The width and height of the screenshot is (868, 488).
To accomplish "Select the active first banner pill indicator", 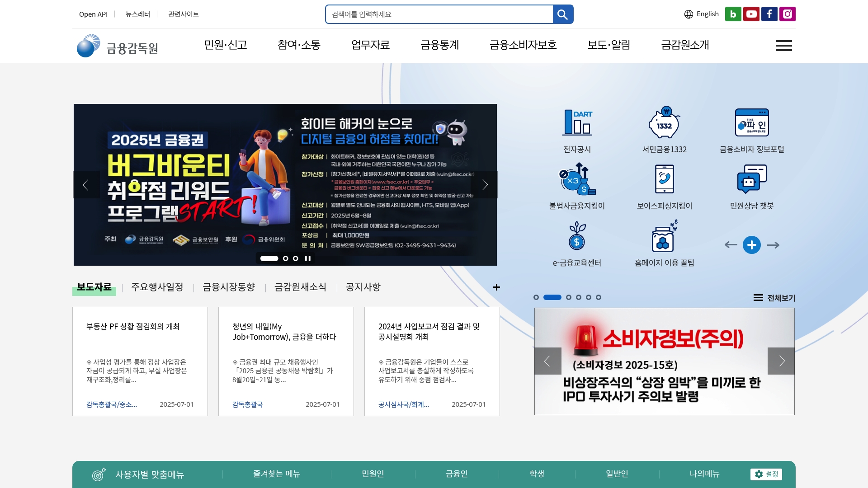I will (269, 258).
